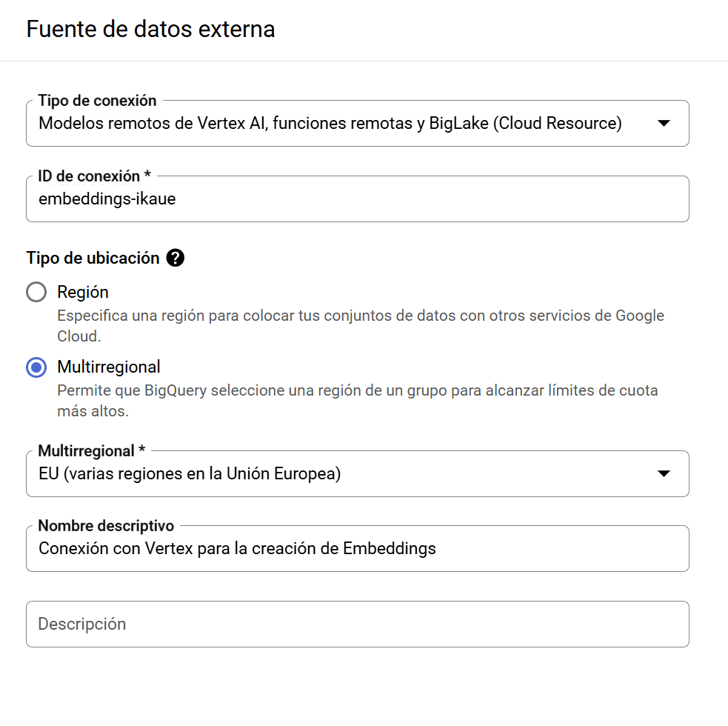Choose the Multirregional option label text
The width and height of the screenshot is (728, 726).
tap(109, 367)
